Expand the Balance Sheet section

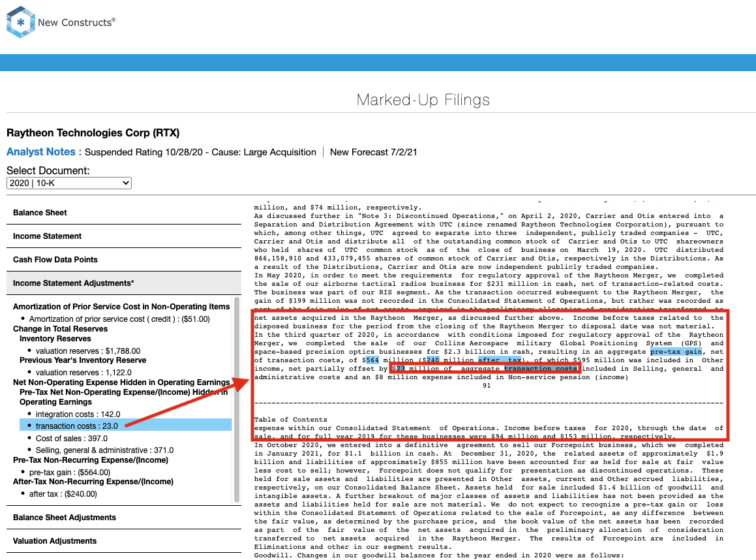[124, 213]
